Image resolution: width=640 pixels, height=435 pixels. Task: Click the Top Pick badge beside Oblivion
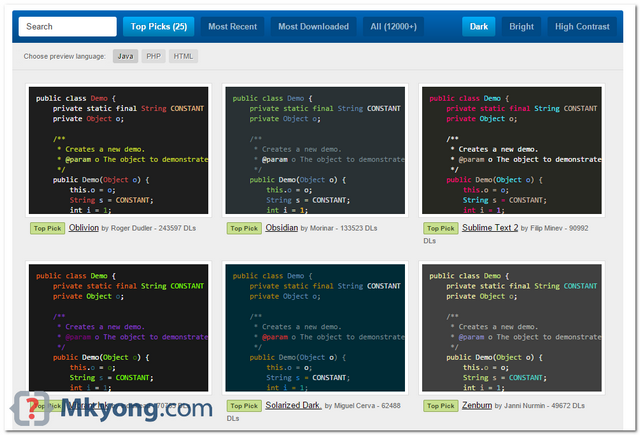coord(47,228)
